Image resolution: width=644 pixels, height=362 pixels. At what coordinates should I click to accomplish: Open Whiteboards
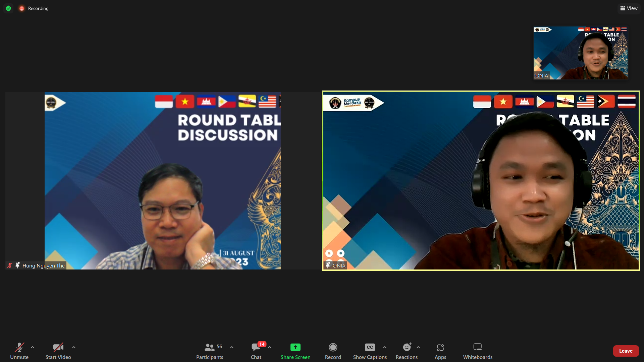click(x=478, y=350)
